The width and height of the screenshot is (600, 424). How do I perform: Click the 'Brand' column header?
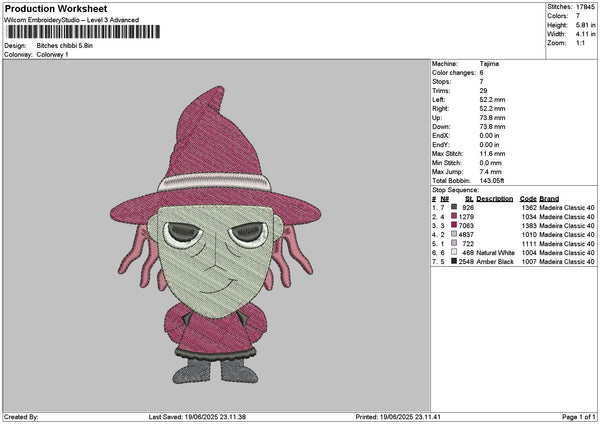[x=549, y=199]
